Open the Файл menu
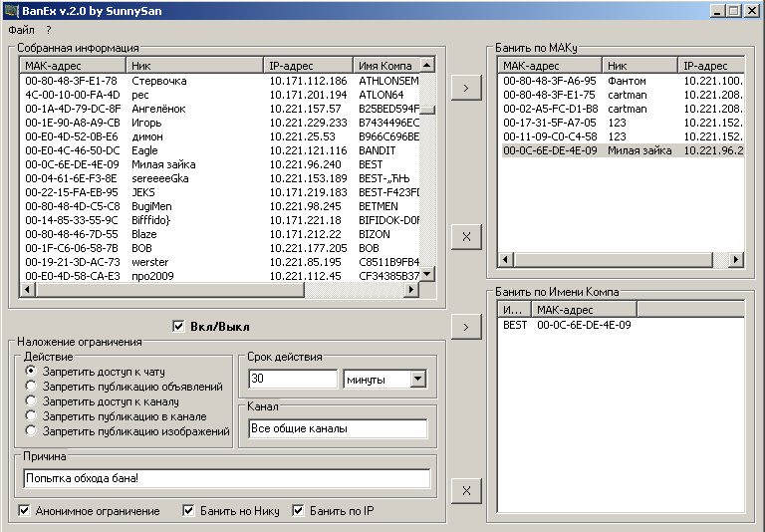This screenshot has width=765, height=532. [x=21, y=30]
